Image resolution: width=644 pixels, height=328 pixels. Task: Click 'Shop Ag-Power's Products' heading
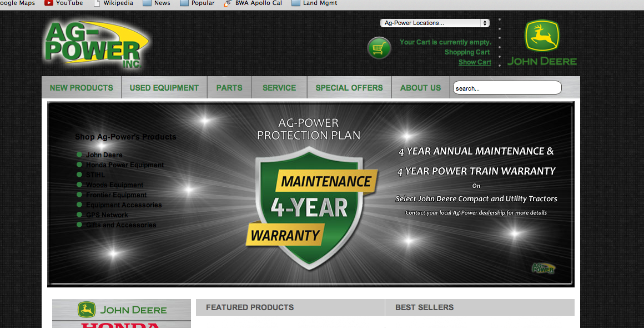coord(125,137)
